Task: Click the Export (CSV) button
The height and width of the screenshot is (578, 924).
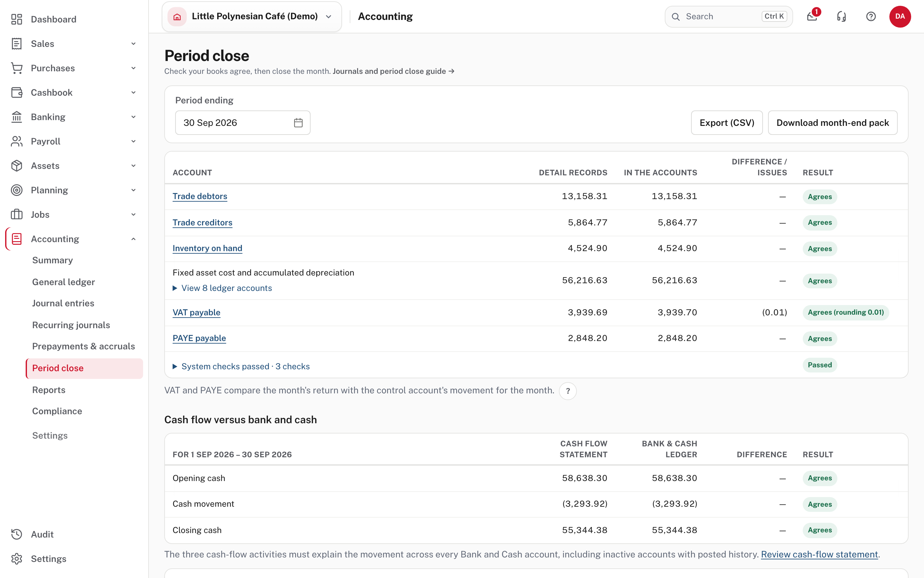Action: (727, 123)
